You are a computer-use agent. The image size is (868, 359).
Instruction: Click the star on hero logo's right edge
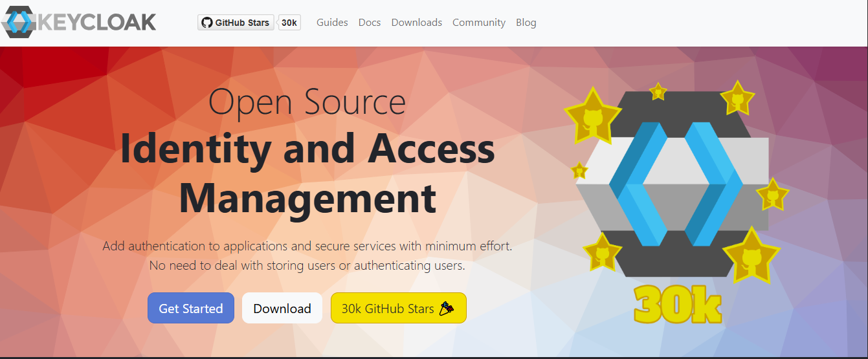click(772, 195)
